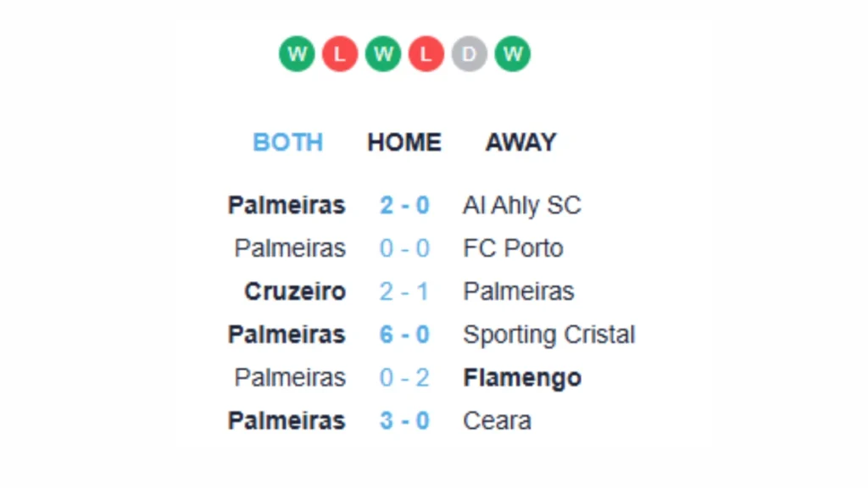Image resolution: width=868 pixels, height=488 pixels.
Task: Click the Al Ahly SC team name
Action: tap(522, 205)
